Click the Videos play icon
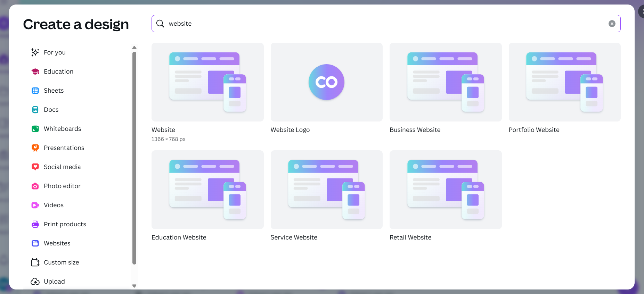This screenshot has width=644, height=294. click(35, 205)
